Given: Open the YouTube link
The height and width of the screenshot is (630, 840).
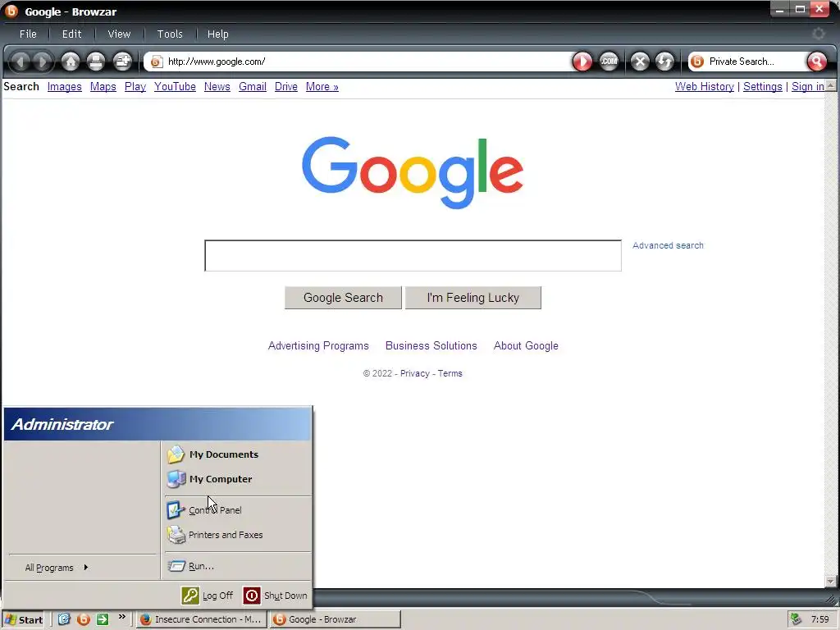Looking at the screenshot, I should coord(175,87).
